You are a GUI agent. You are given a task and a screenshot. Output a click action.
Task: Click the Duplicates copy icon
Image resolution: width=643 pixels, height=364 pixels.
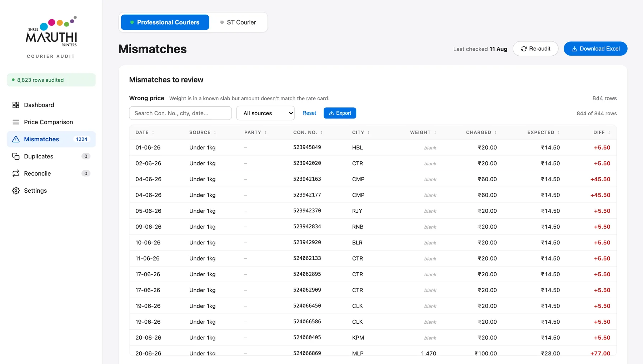click(16, 156)
